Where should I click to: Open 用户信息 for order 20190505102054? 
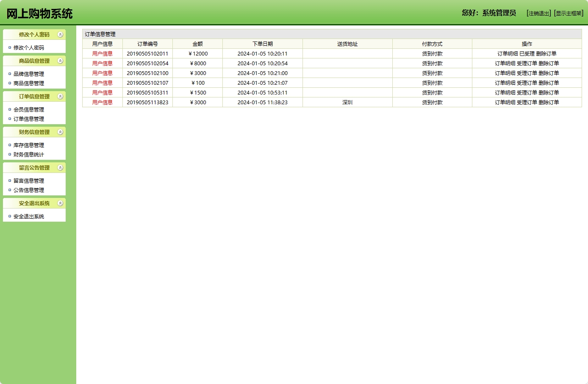click(103, 64)
